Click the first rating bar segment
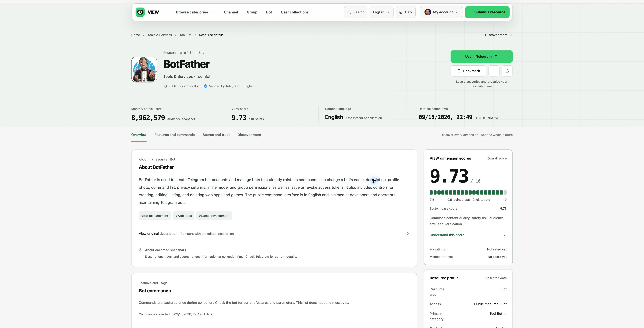The height and width of the screenshot is (328, 644). 431,193
